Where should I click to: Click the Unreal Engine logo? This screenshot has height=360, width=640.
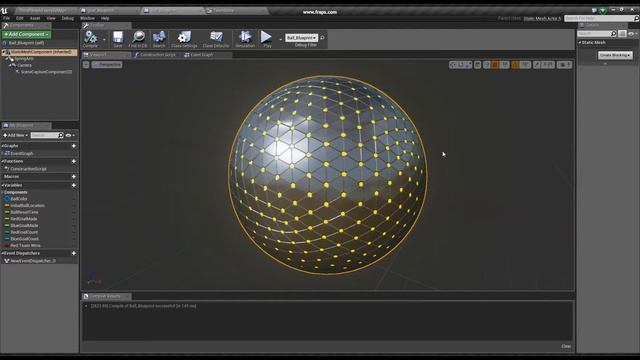point(4,11)
